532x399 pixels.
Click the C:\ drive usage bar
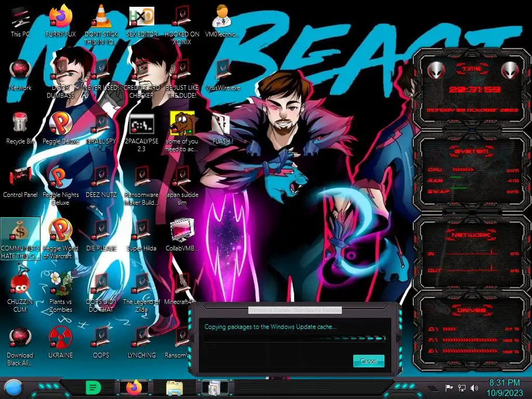(449, 329)
